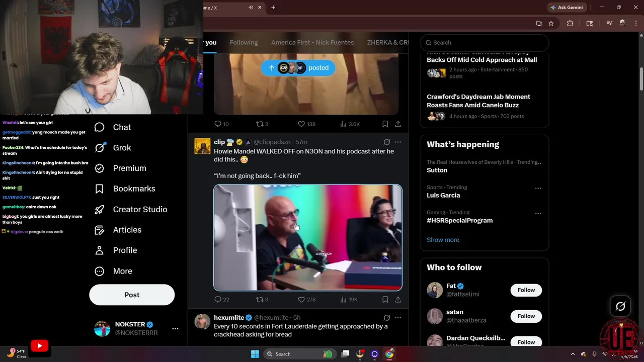Click the Ask Gemini button
Viewport: 644px width, 362px height.
pyautogui.click(x=567, y=8)
